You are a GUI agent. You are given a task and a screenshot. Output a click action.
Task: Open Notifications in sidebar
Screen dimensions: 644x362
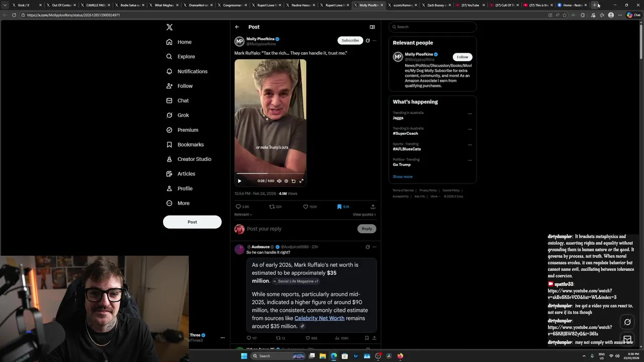(187, 71)
